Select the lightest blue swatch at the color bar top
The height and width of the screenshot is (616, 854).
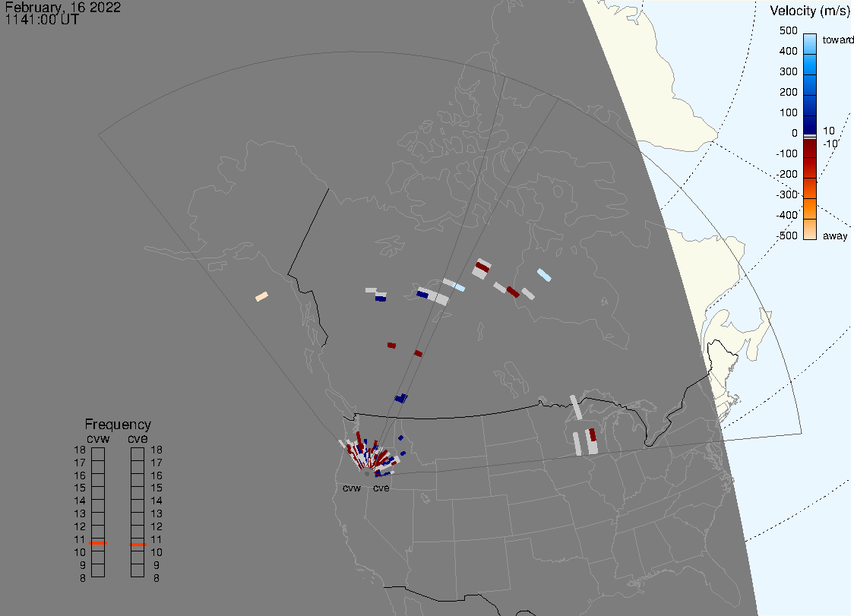click(x=810, y=43)
